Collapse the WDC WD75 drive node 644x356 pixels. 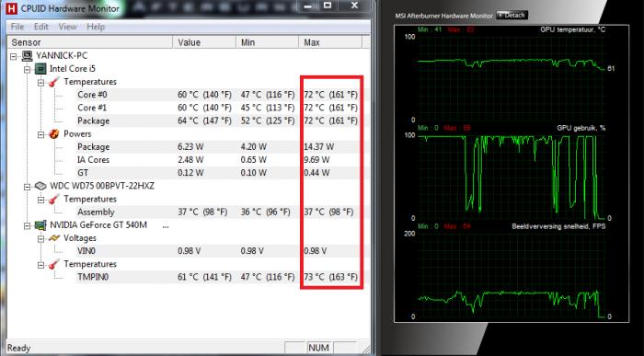coord(28,187)
